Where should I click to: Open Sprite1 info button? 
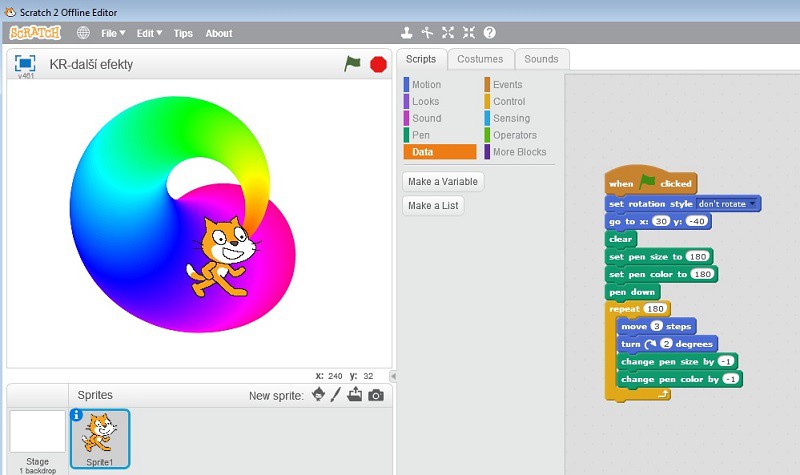pyautogui.click(x=76, y=415)
